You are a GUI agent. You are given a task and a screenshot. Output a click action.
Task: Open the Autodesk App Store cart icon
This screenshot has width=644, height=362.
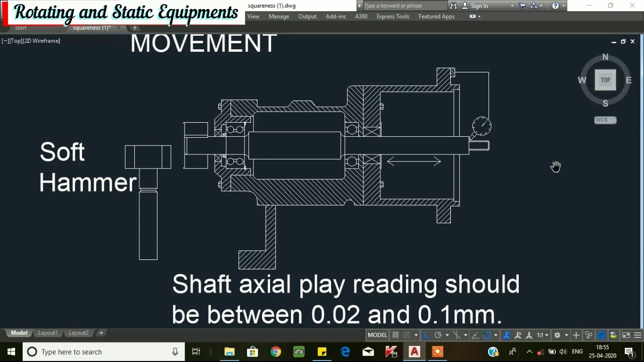(x=522, y=6)
